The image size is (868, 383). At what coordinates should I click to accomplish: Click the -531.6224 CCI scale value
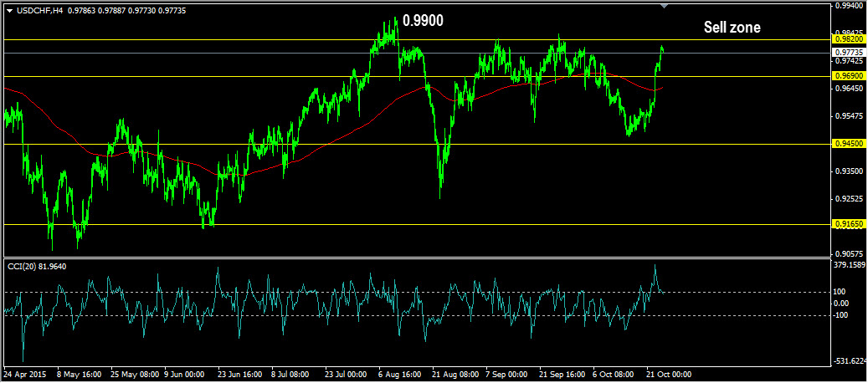pos(850,361)
